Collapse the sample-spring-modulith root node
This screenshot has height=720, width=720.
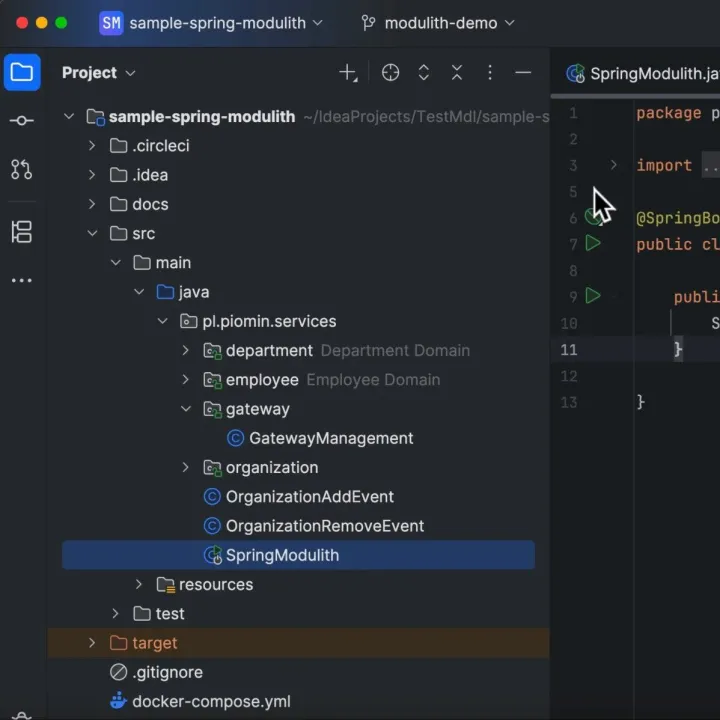(69, 117)
